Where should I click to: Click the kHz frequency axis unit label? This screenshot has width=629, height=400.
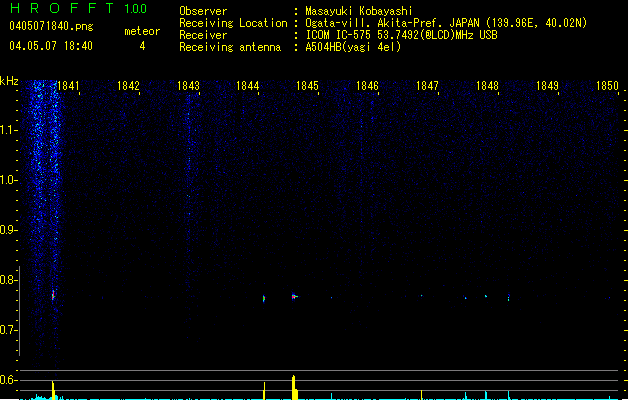coord(9,81)
